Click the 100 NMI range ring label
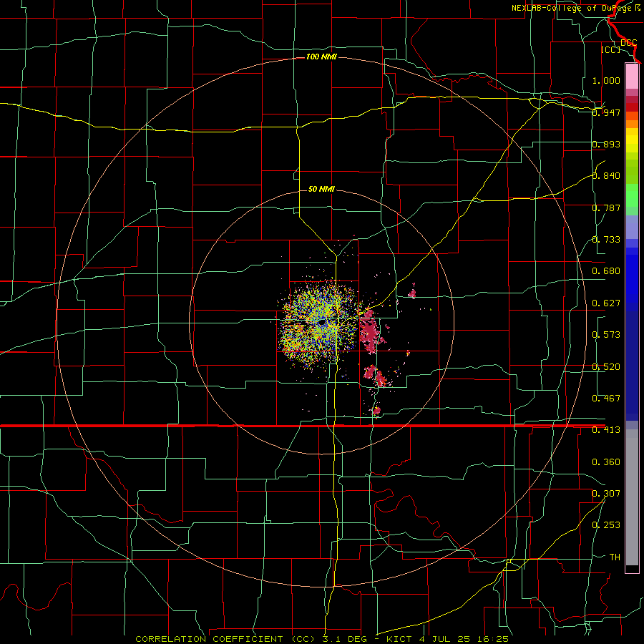 (x=321, y=57)
